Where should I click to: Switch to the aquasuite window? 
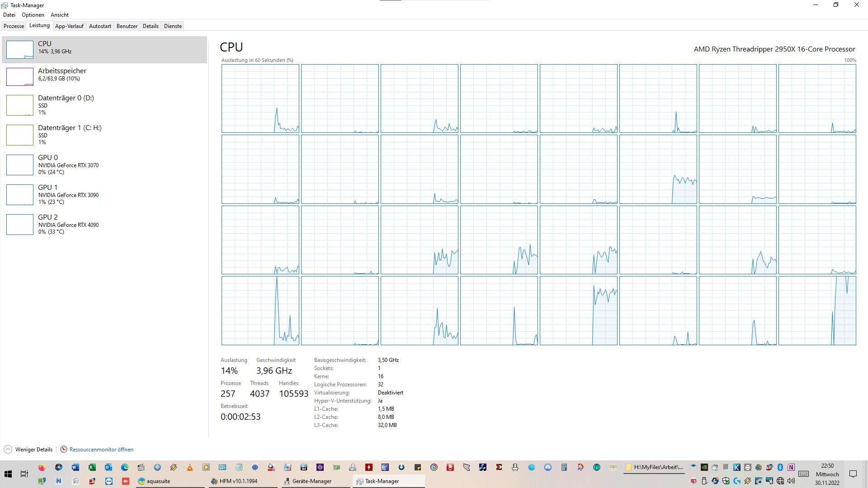[170, 481]
